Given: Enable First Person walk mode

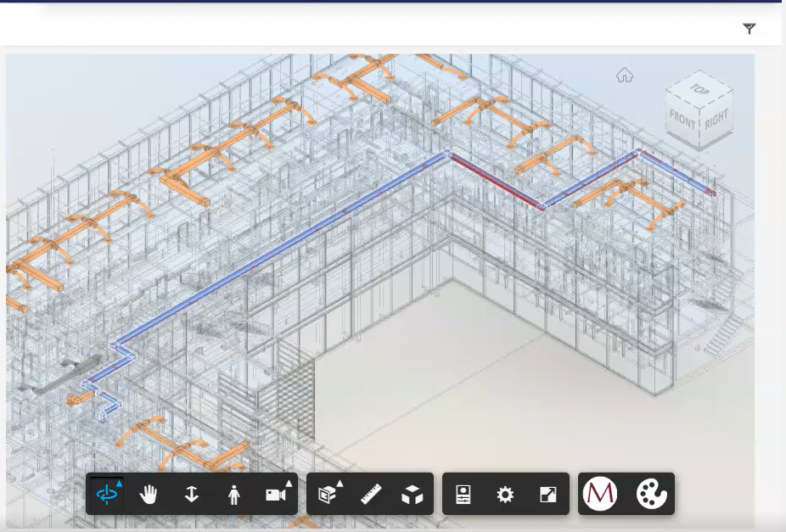Looking at the screenshot, I should point(233,494).
